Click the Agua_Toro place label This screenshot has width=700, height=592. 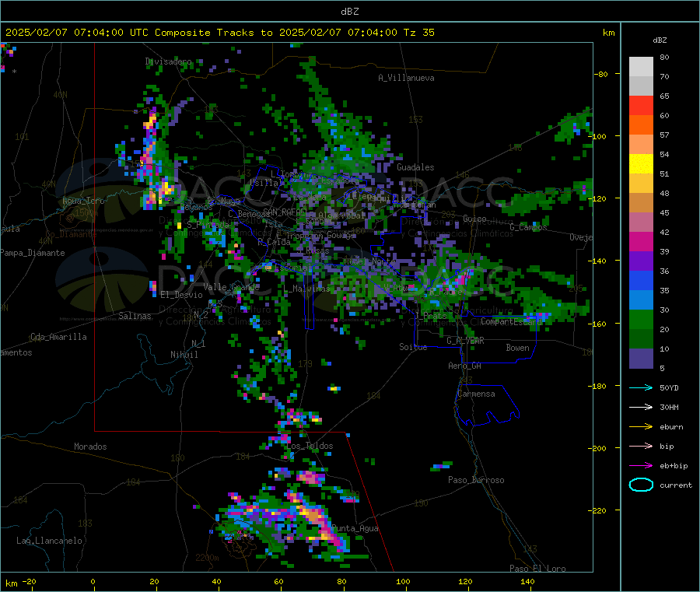click(83, 201)
